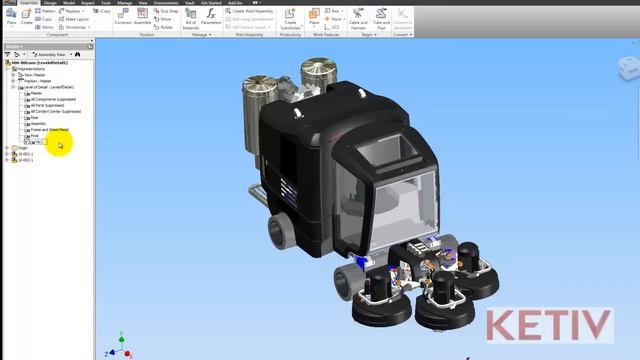
Task: Select the Mirror component tool
Action: [44, 27]
